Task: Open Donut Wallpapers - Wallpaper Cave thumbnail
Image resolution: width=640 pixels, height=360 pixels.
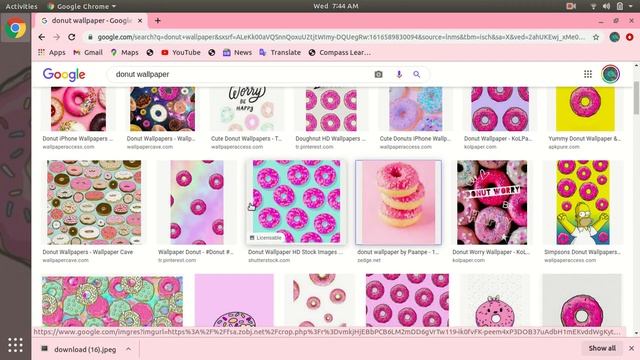Action: 94,202
